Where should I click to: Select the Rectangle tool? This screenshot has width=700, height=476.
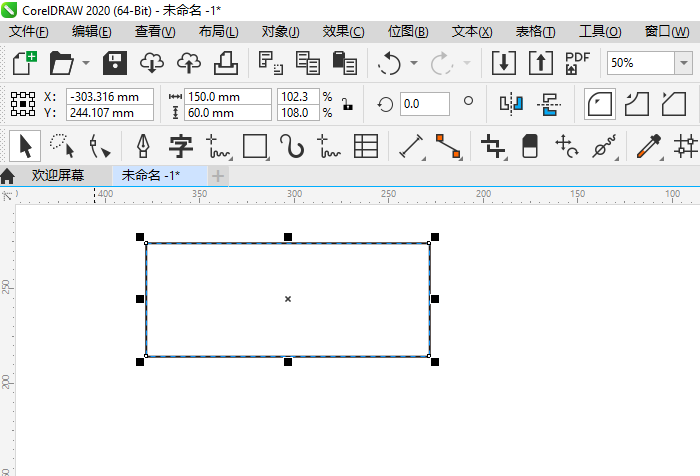255,146
